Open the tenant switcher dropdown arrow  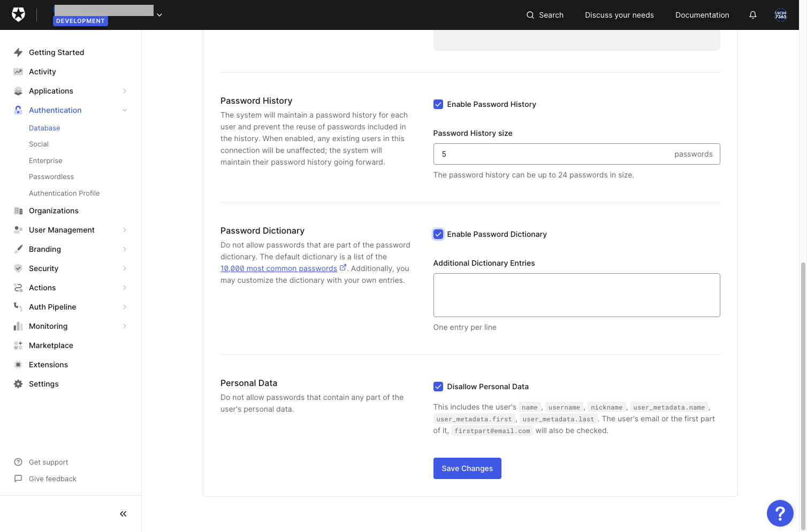pos(159,15)
